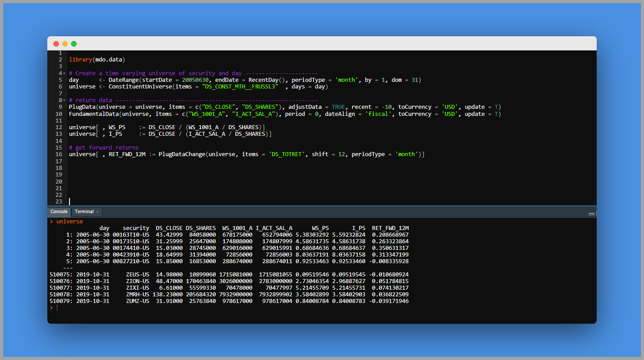Click the WS_1001_A value 7932900000
The image size is (644, 360).
click(236, 295)
